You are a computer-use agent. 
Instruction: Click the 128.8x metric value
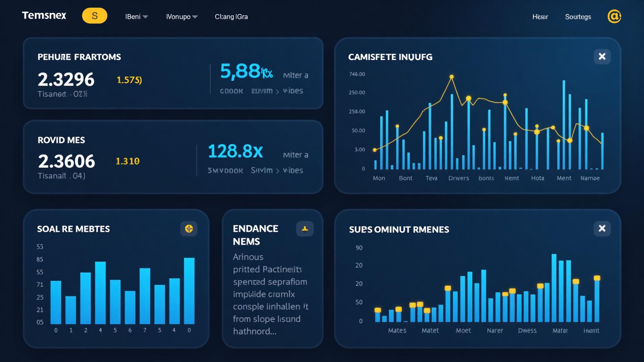coord(235,152)
